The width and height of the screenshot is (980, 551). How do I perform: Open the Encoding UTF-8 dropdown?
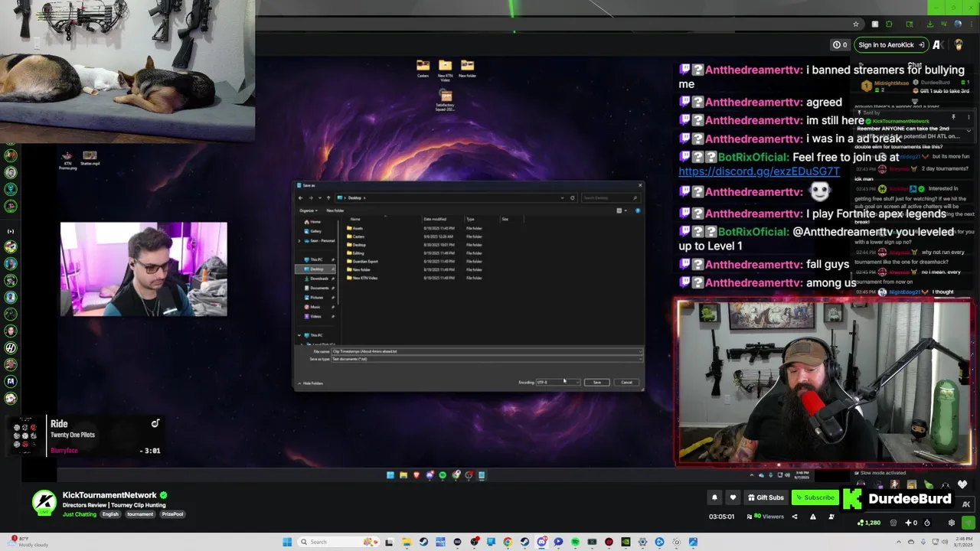(558, 382)
